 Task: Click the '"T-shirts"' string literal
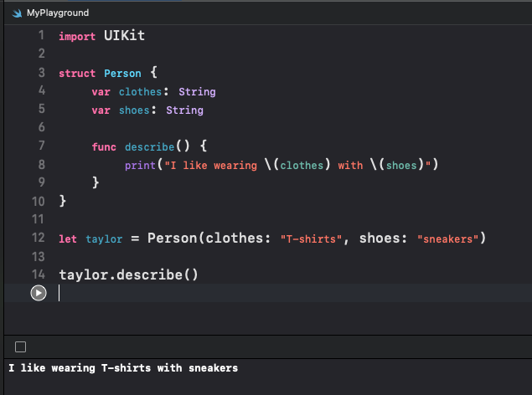[x=311, y=239]
